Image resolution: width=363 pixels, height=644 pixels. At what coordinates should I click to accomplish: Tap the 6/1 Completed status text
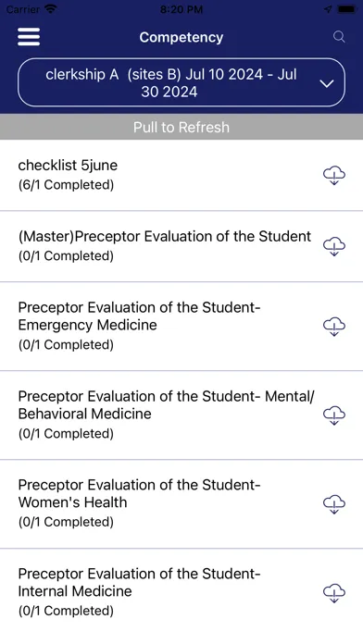[66, 185]
